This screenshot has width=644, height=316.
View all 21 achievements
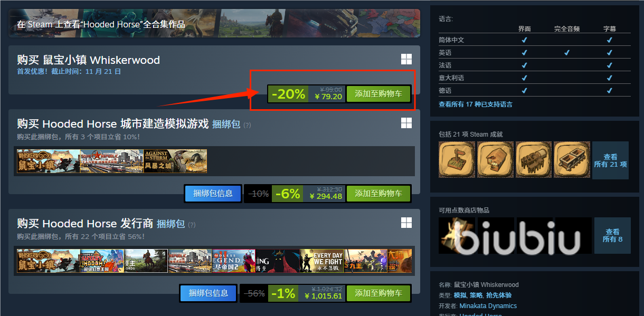tap(610, 160)
